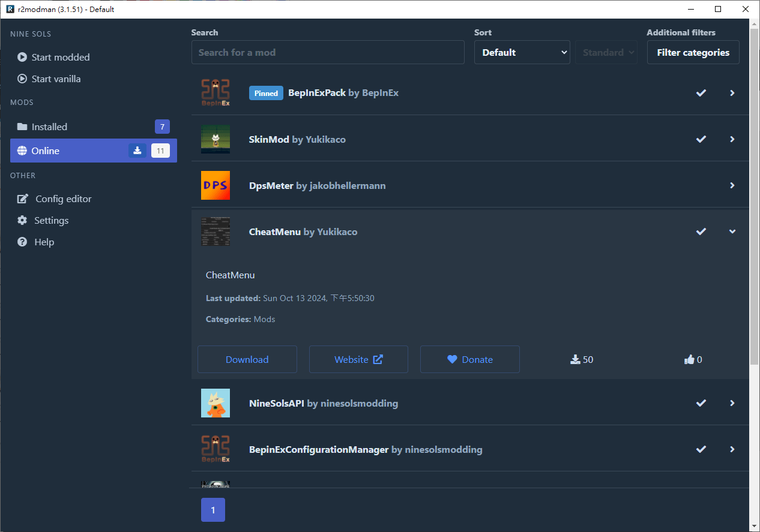The height and width of the screenshot is (532, 760).
Task: Open the Installed mods section
Action: click(49, 127)
